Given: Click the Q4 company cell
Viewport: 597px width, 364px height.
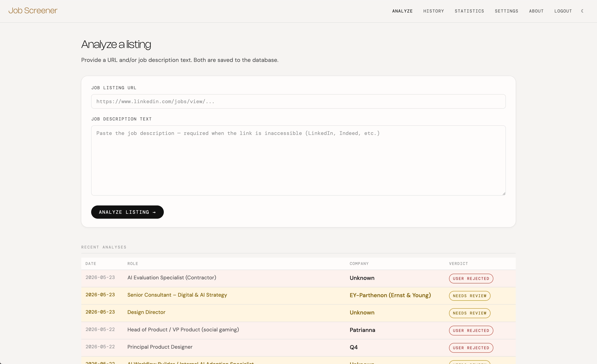Looking at the screenshot, I should point(354,347).
